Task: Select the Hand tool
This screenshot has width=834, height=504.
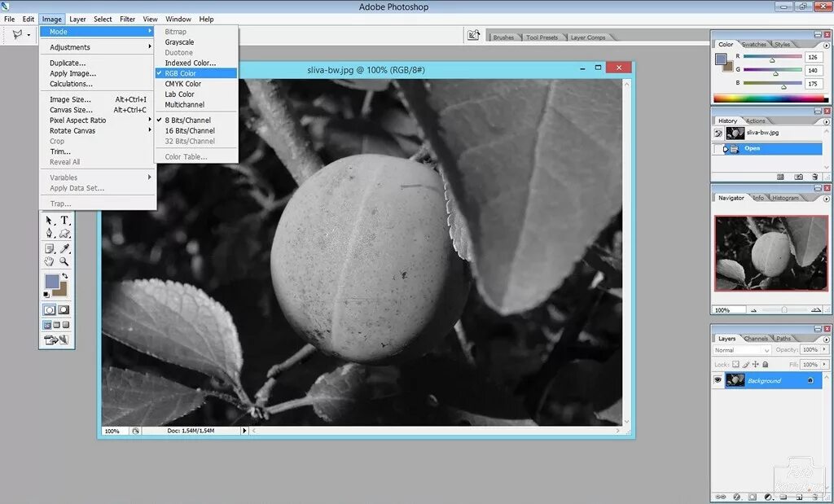Action: 49,261
